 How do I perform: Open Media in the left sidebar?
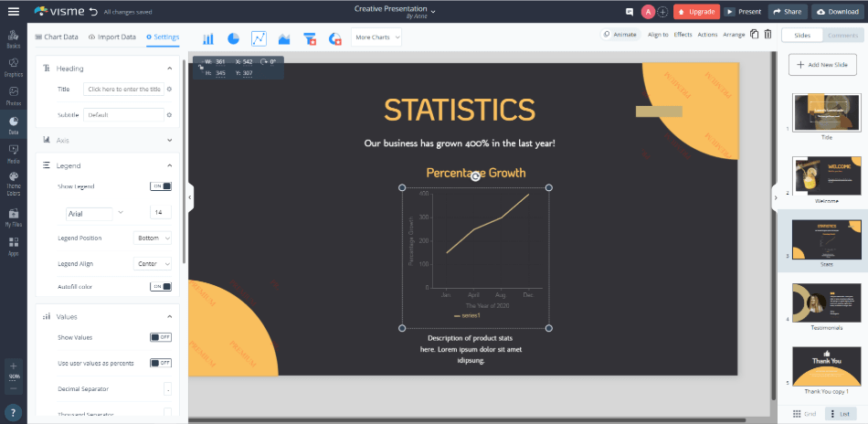point(14,154)
